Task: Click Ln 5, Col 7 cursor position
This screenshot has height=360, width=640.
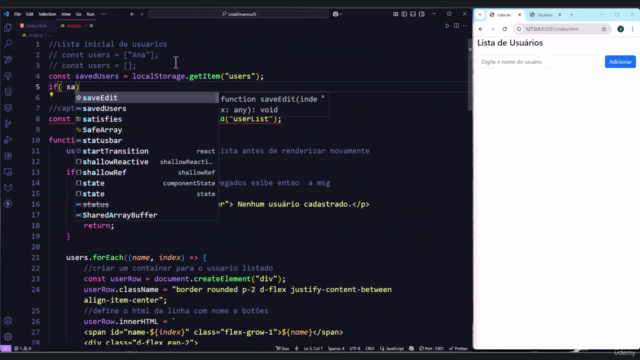Action: coord(313,349)
